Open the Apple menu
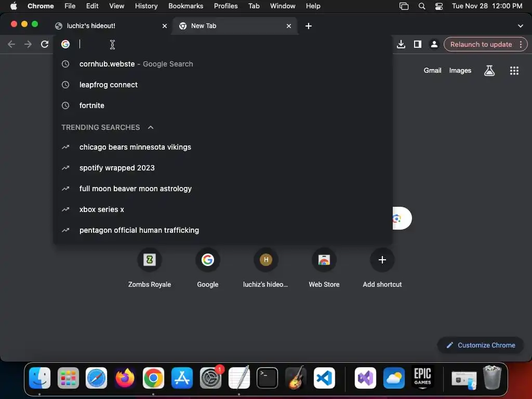Screen dimensions: 532x399 click(x=14, y=6)
